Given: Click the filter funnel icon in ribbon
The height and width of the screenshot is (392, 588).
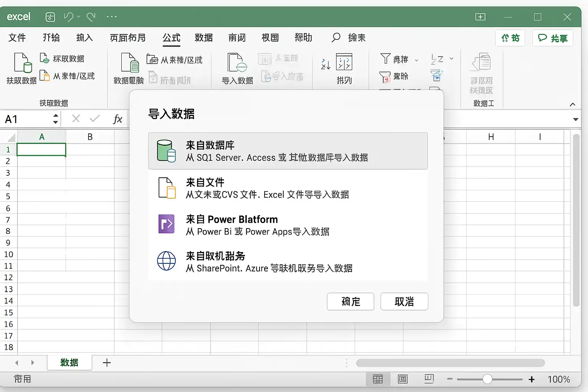Looking at the screenshot, I should (x=385, y=59).
